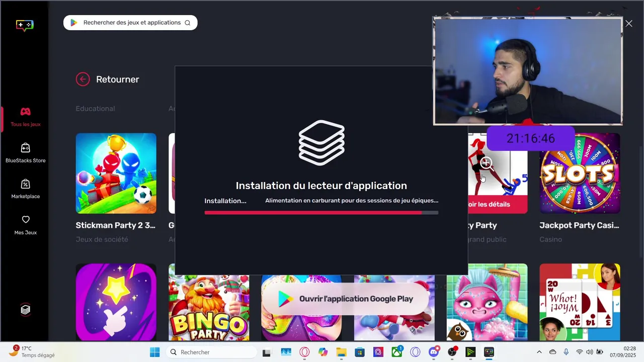Open the Whot! card game thumbnail
644x362 pixels.
pyautogui.click(x=580, y=302)
